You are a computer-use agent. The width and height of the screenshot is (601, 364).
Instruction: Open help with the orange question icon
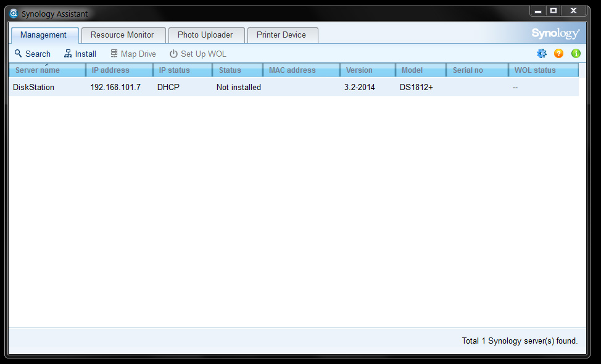558,53
